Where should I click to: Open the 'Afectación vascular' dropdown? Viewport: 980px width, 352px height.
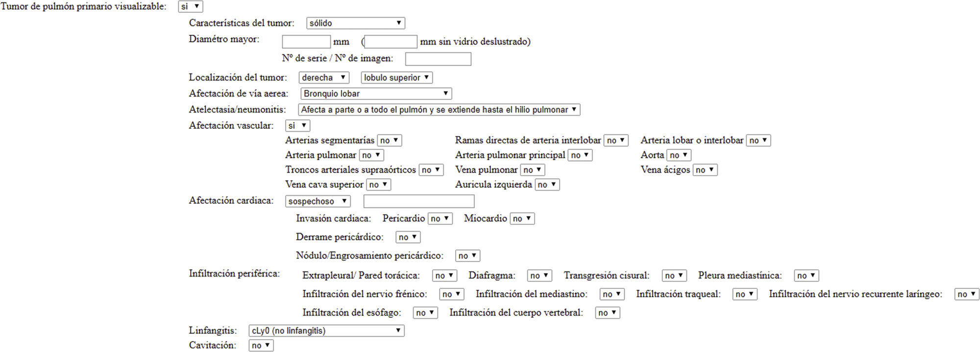297,126
